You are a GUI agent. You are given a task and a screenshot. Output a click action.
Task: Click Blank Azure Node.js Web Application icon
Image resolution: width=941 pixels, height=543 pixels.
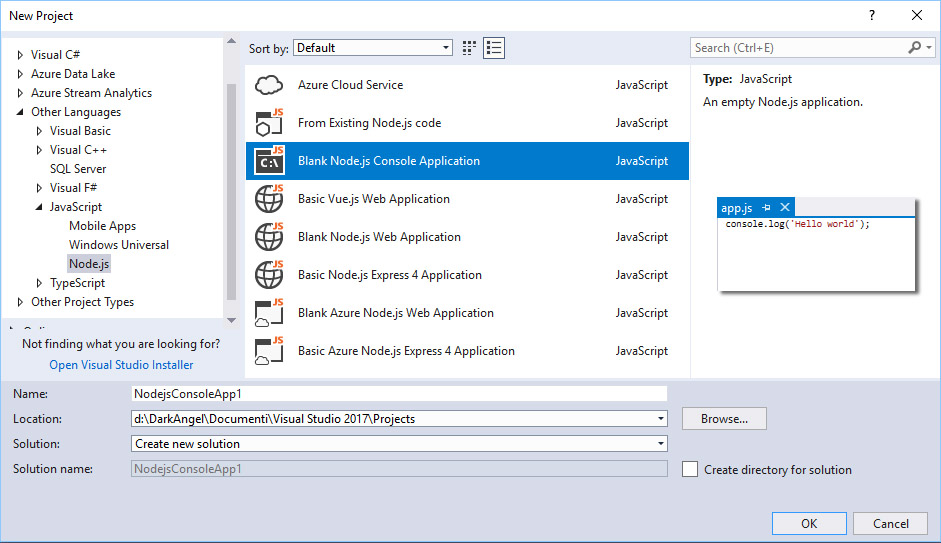coord(269,313)
